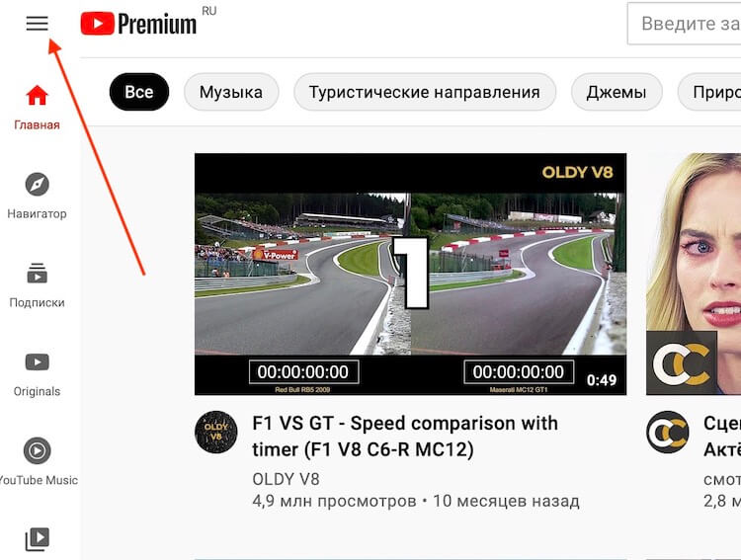This screenshot has width=741, height=560.
Task: Select the partially visible Природа chip
Action: (x=709, y=92)
